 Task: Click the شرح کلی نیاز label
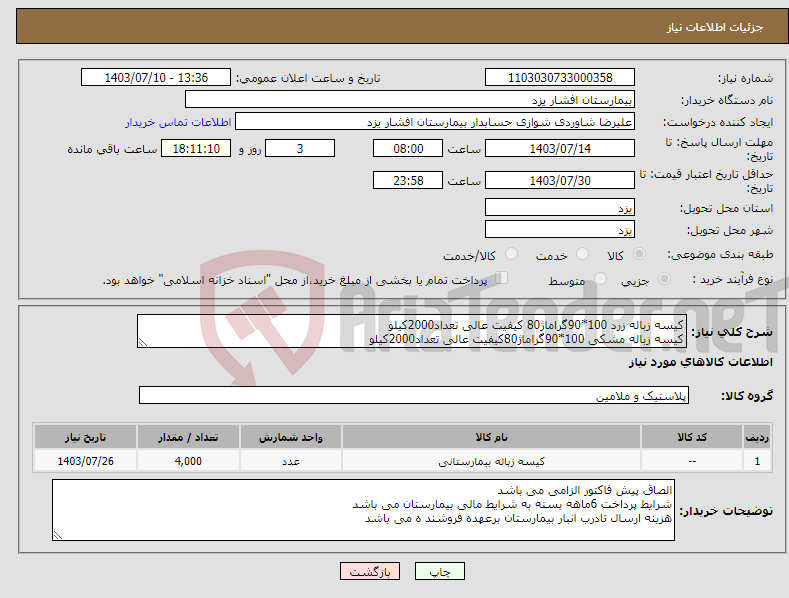tap(732, 332)
